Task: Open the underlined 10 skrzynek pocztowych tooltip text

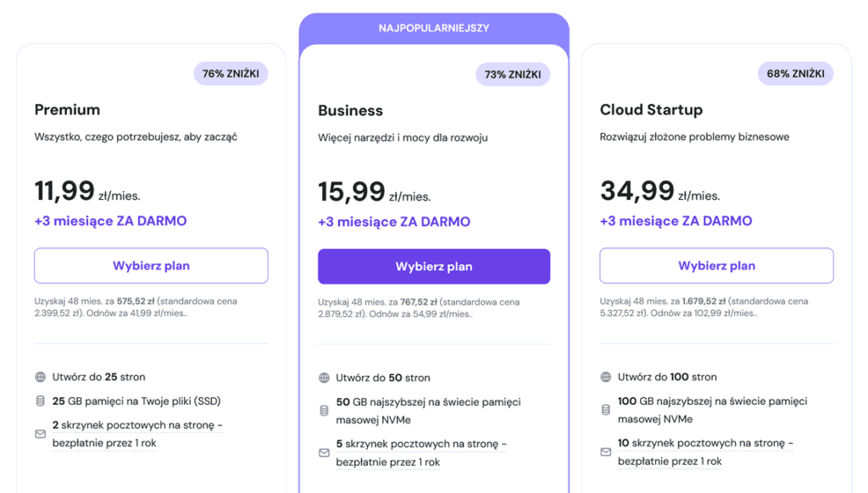Action: click(705, 452)
